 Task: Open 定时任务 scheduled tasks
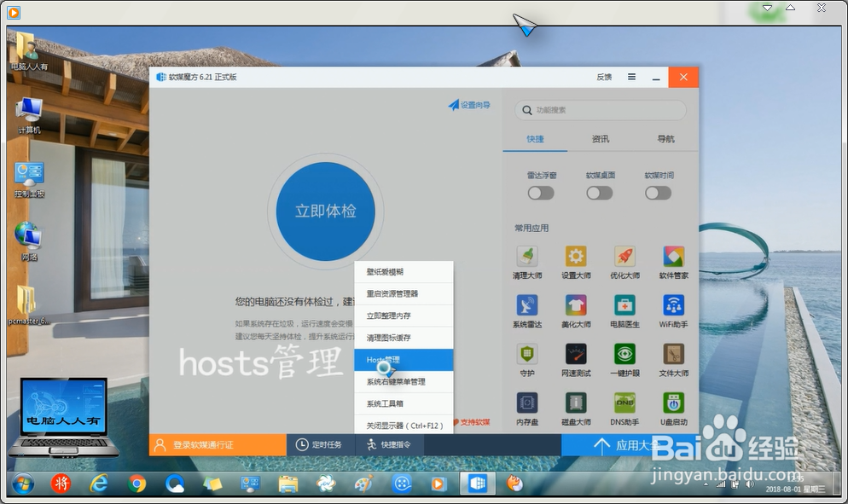coord(320,445)
